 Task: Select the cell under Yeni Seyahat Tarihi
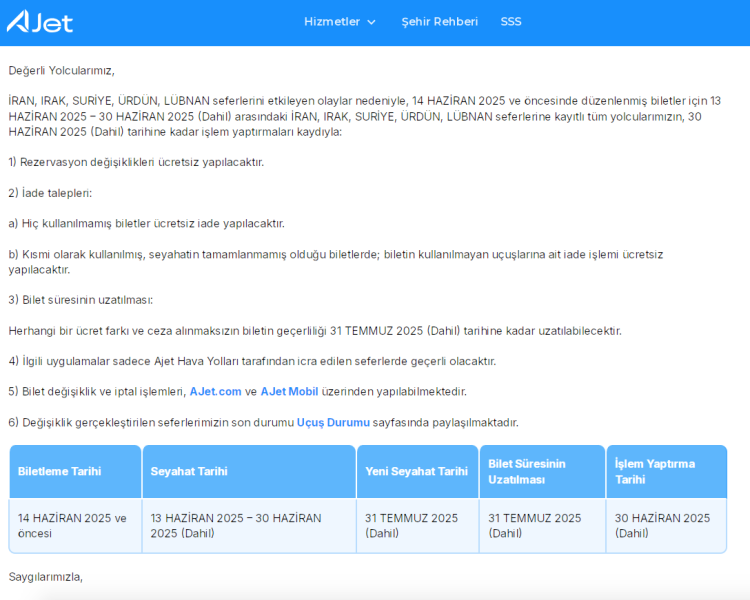coord(411,525)
